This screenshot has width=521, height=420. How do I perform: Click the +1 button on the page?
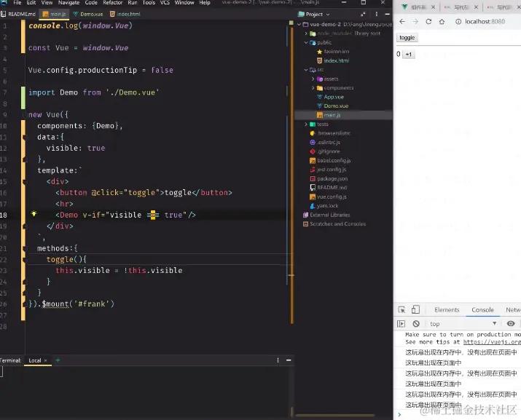click(x=409, y=55)
